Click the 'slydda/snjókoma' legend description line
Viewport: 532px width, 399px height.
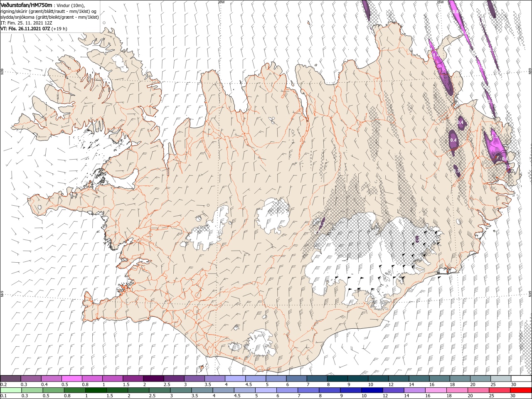click(x=49, y=17)
